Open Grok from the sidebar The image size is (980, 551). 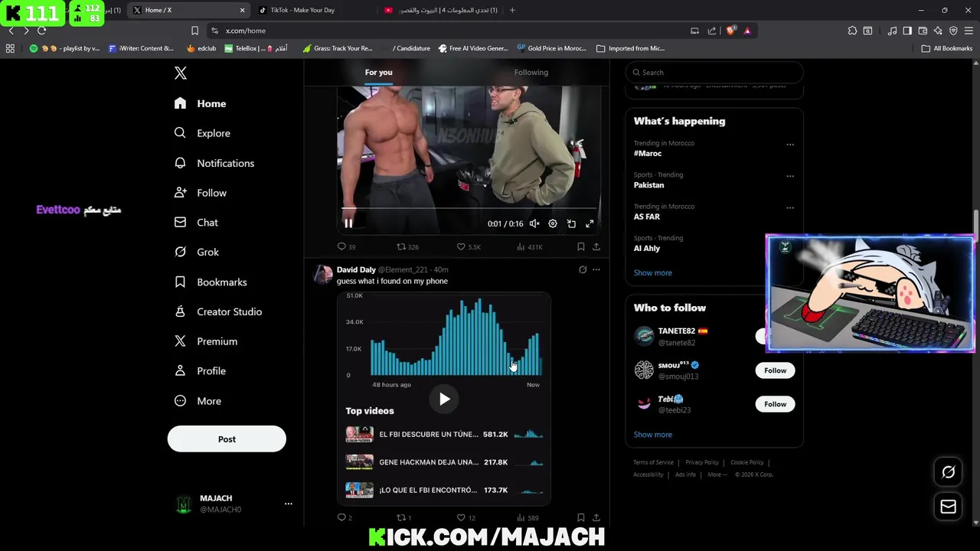pos(196,252)
